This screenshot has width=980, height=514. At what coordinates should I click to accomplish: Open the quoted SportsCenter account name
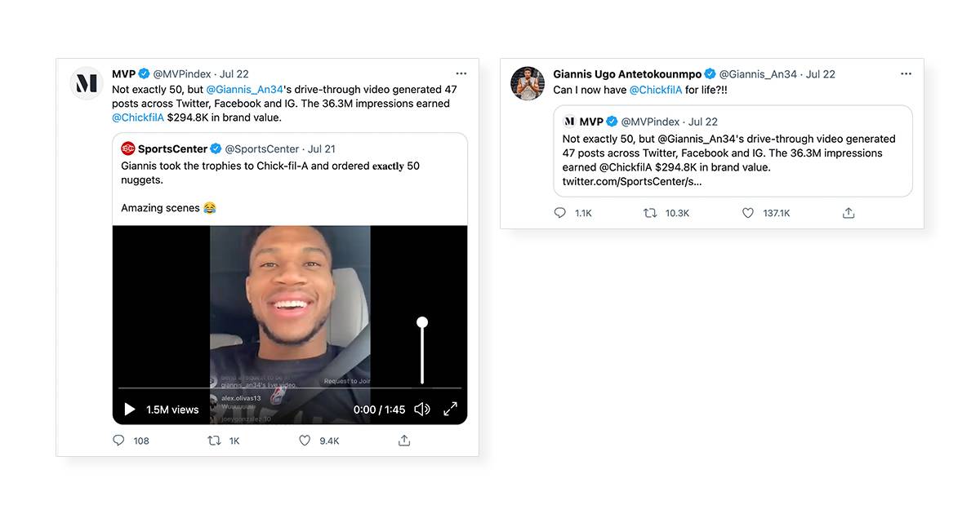click(x=172, y=148)
